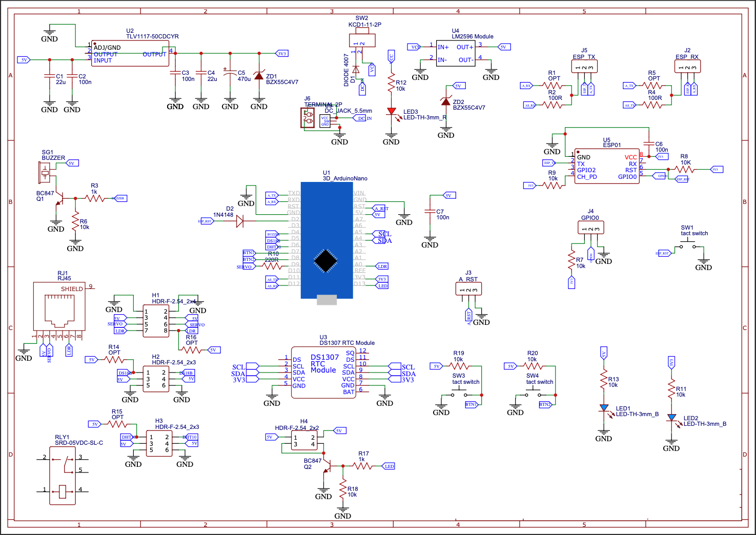This screenshot has width=756, height=535.
Task: Click the SW2 KCD1-11-2P switch
Action: click(x=362, y=39)
